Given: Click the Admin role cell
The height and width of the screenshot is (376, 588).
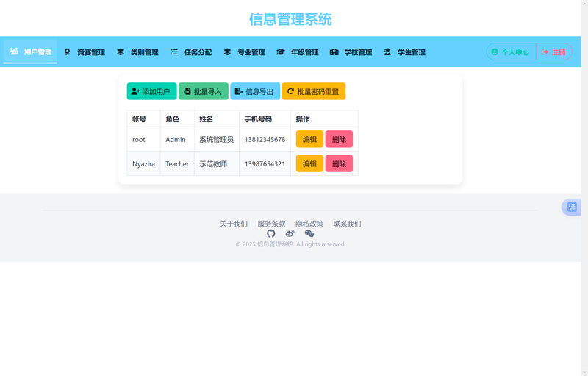Looking at the screenshot, I should pos(177,139).
